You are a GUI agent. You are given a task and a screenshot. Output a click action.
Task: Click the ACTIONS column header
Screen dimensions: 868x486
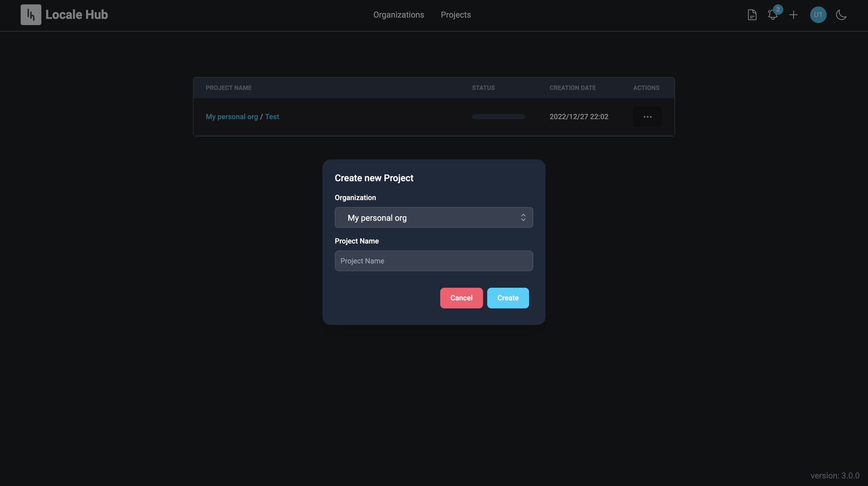point(646,88)
